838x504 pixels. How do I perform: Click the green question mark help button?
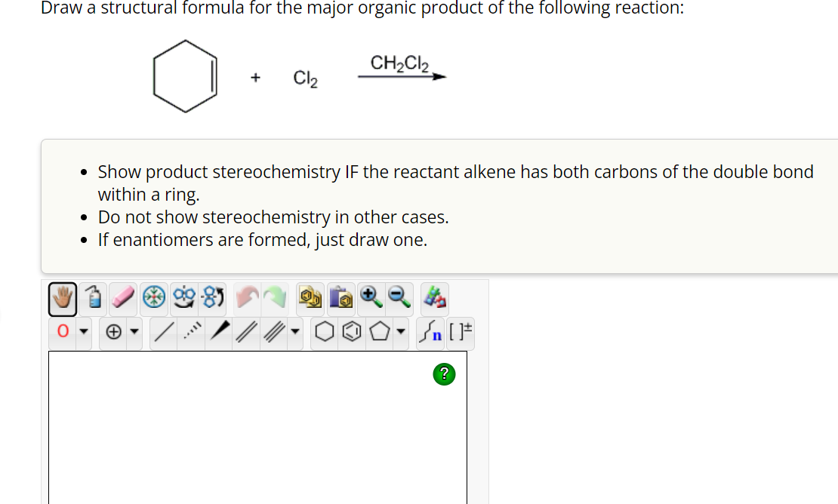click(x=444, y=374)
